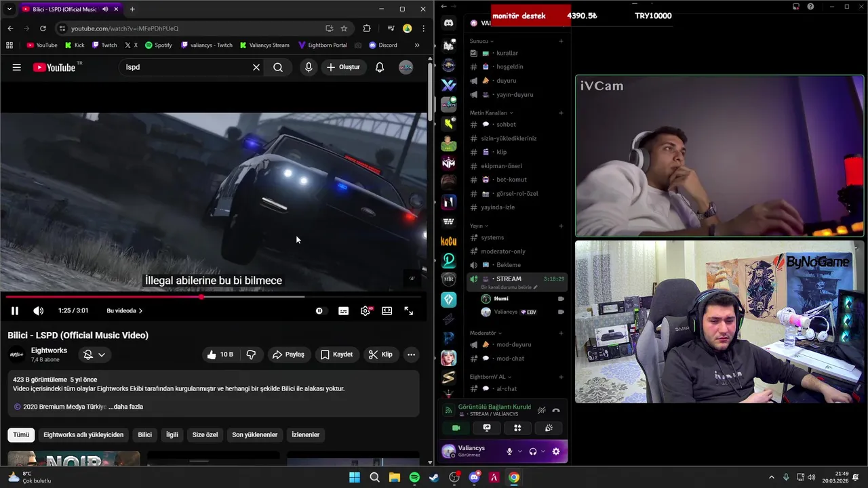Image resolution: width=868 pixels, height=488 pixels.
Task: Open the YouTube account avatar menu
Action: click(x=406, y=67)
